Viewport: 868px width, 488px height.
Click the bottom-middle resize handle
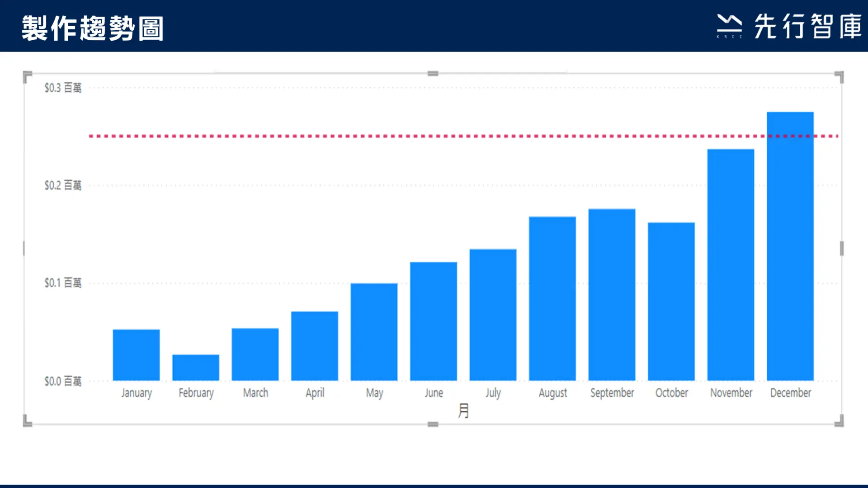433,424
